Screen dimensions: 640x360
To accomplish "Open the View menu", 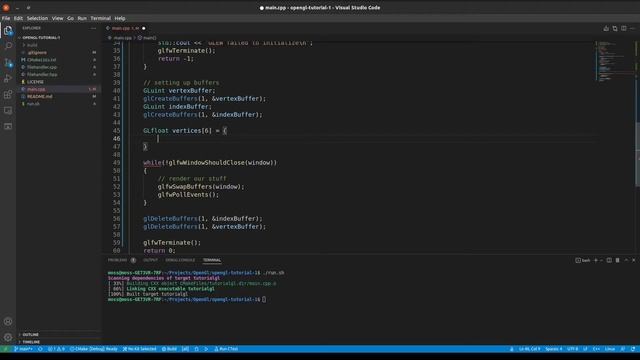I will click(58, 18).
